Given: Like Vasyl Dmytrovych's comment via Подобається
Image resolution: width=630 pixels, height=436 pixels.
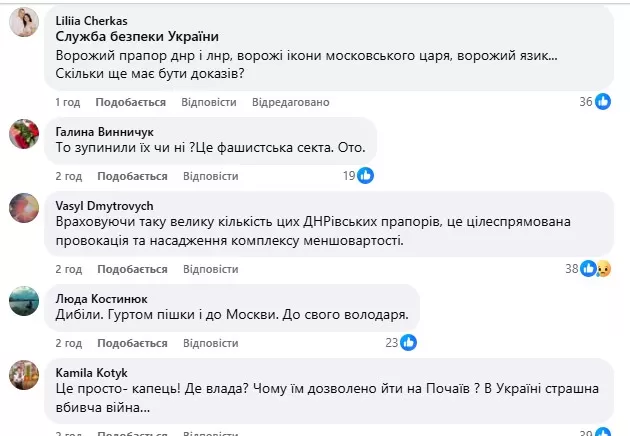Looking at the screenshot, I should 132,269.
